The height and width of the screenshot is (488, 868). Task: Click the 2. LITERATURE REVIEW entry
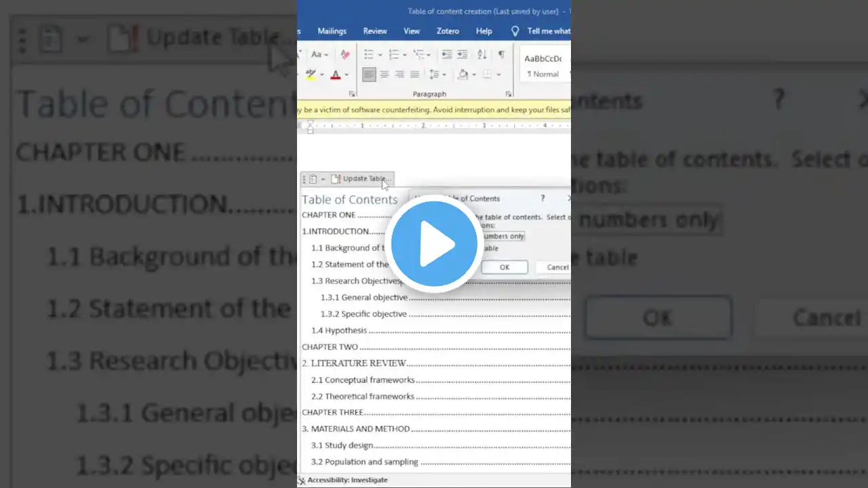click(354, 363)
